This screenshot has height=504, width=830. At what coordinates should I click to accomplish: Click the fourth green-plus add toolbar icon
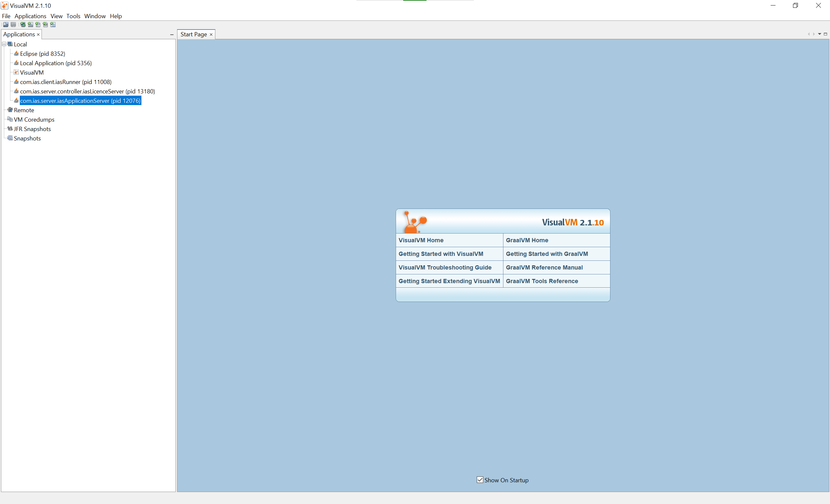[x=45, y=25]
